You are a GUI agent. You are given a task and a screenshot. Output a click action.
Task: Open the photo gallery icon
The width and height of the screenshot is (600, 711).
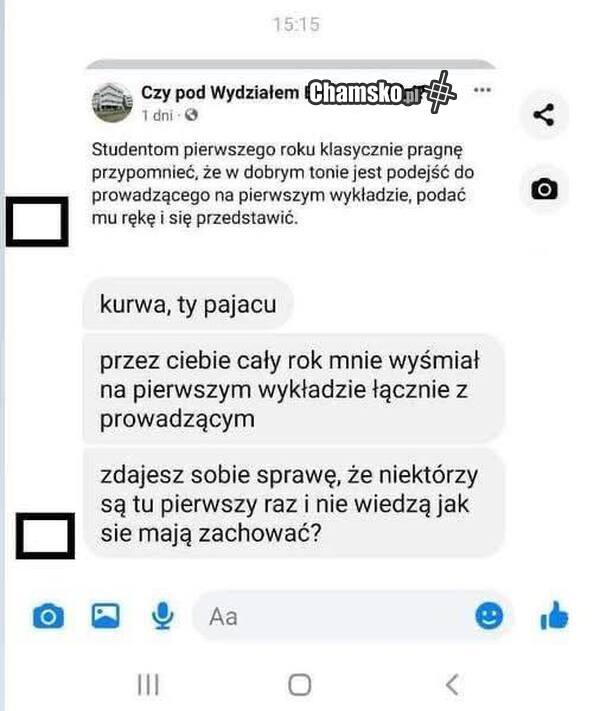[106, 616]
